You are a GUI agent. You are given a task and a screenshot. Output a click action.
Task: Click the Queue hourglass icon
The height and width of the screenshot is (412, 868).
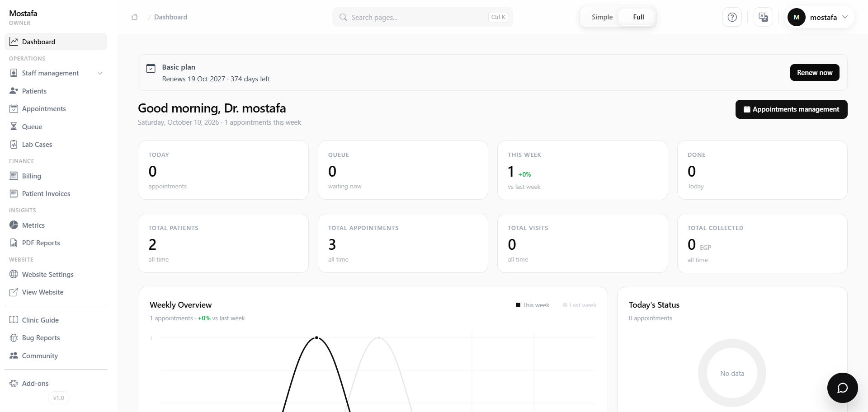pos(14,126)
